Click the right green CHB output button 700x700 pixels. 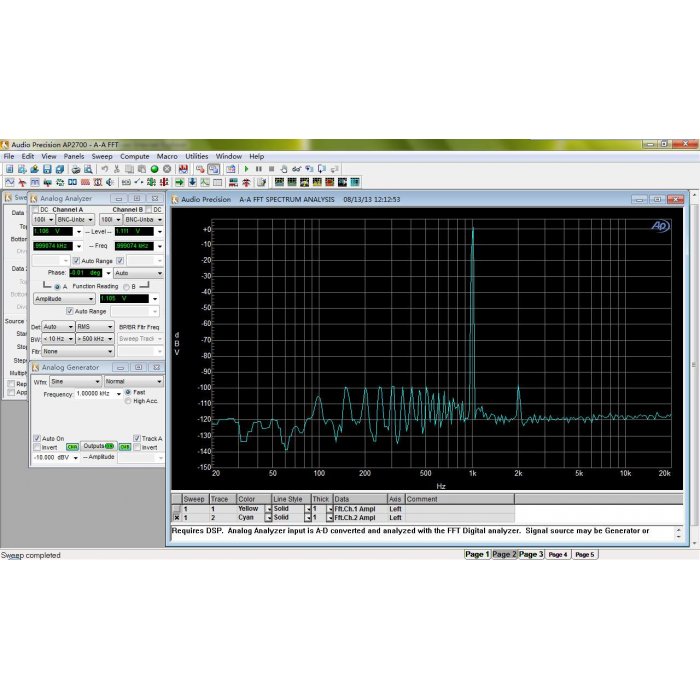[125, 447]
